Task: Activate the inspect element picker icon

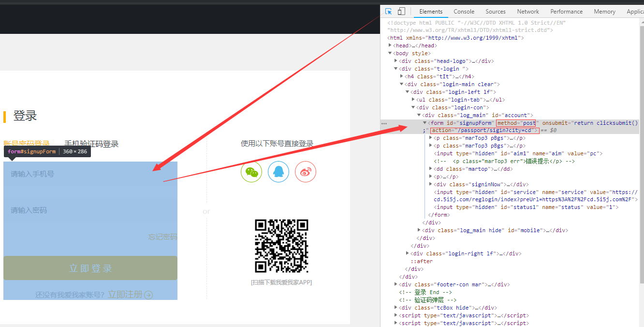Action: [389, 12]
